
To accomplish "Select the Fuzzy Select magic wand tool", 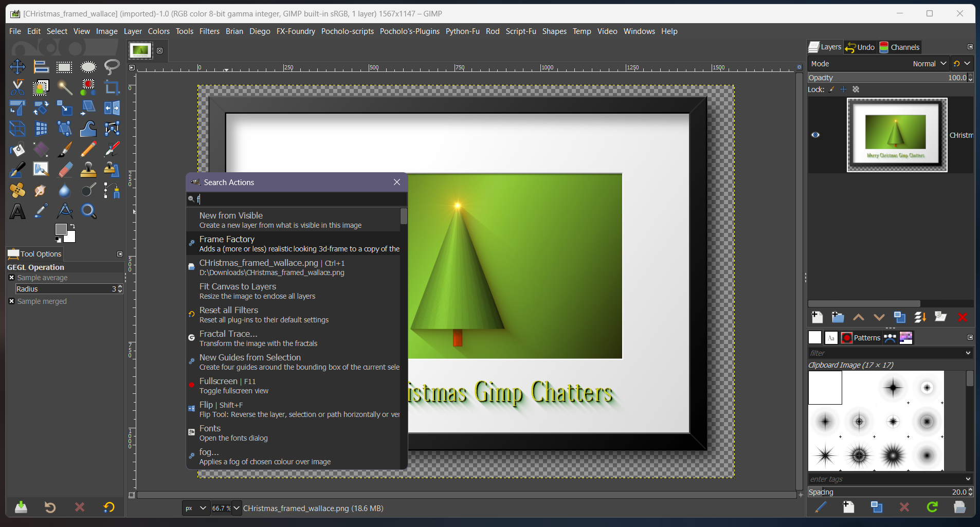I will [x=64, y=87].
